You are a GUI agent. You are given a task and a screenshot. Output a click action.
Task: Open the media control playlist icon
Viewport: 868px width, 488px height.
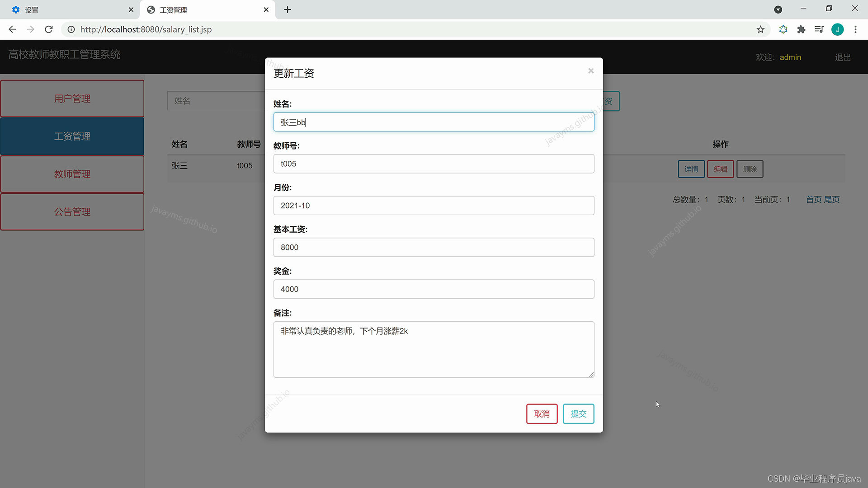(819, 29)
